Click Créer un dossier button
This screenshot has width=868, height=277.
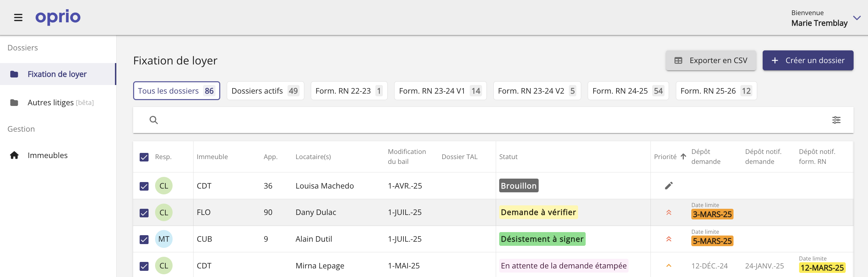click(x=808, y=60)
